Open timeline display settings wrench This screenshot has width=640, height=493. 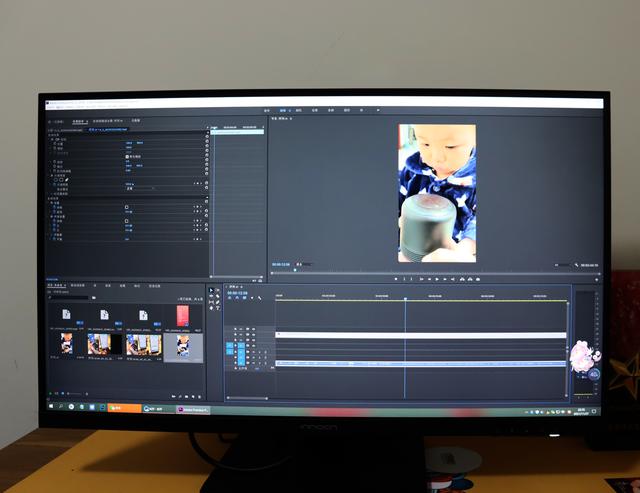coord(260,298)
